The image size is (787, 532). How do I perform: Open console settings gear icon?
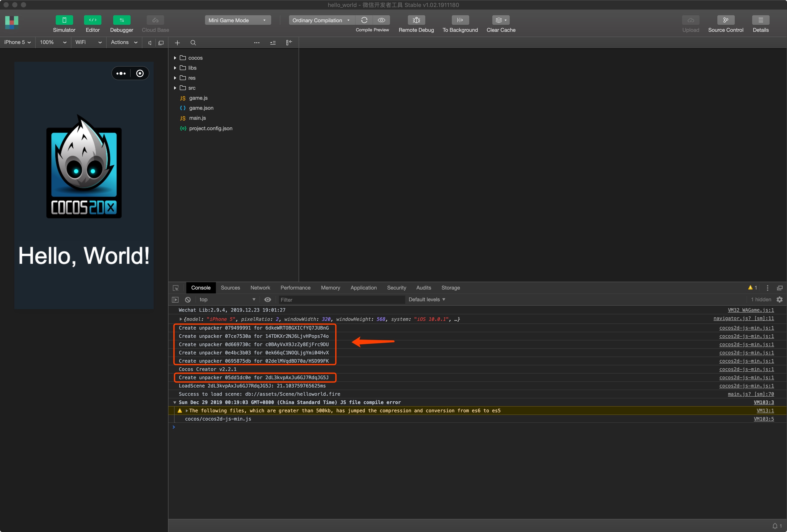(780, 299)
